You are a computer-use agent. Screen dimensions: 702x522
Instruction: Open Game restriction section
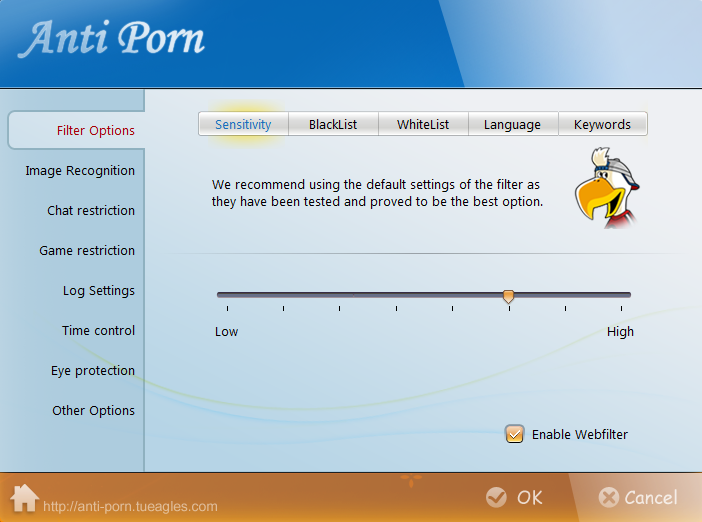[x=87, y=250]
